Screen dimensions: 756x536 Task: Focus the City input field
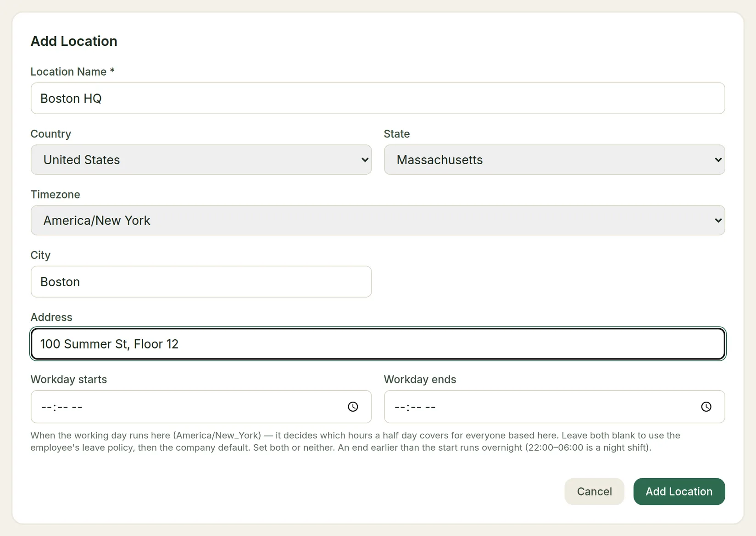(201, 282)
